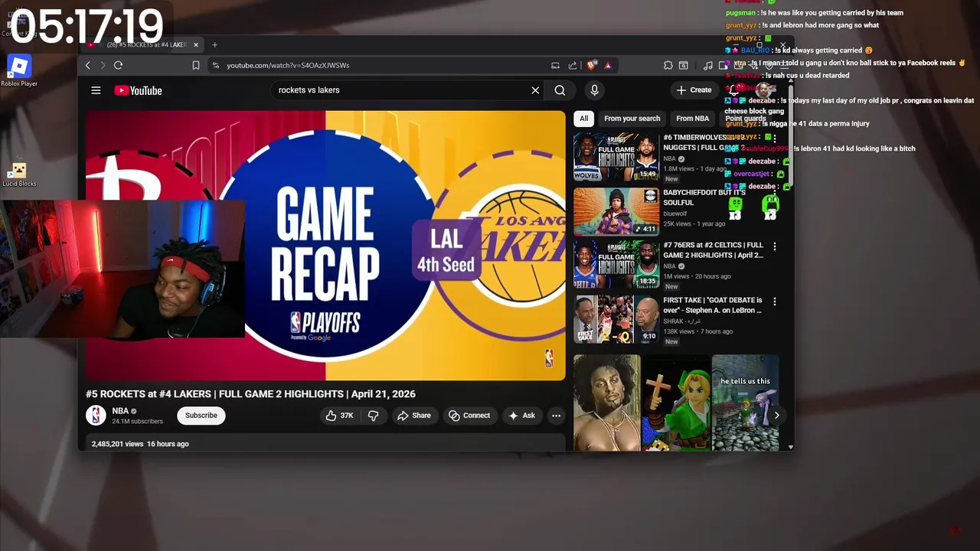Open the 'he tells us this' short
This screenshot has width=980, height=551.
[x=746, y=403]
